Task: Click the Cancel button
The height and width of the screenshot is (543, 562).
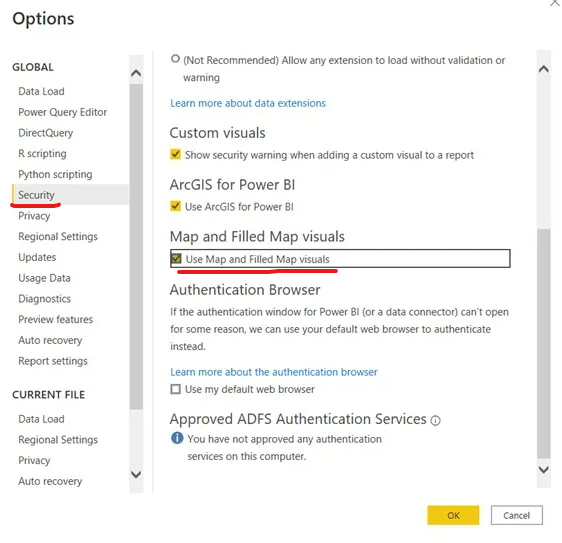Action: (516, 515)
